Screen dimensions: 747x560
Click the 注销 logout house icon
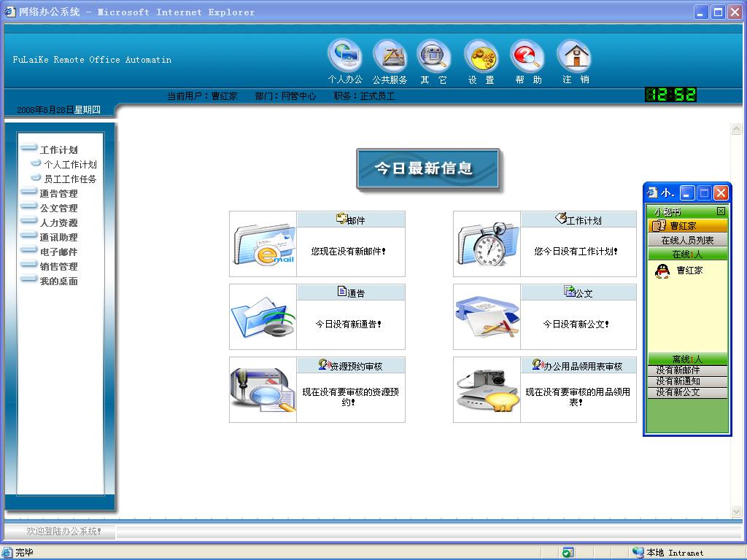click(575, 57)
